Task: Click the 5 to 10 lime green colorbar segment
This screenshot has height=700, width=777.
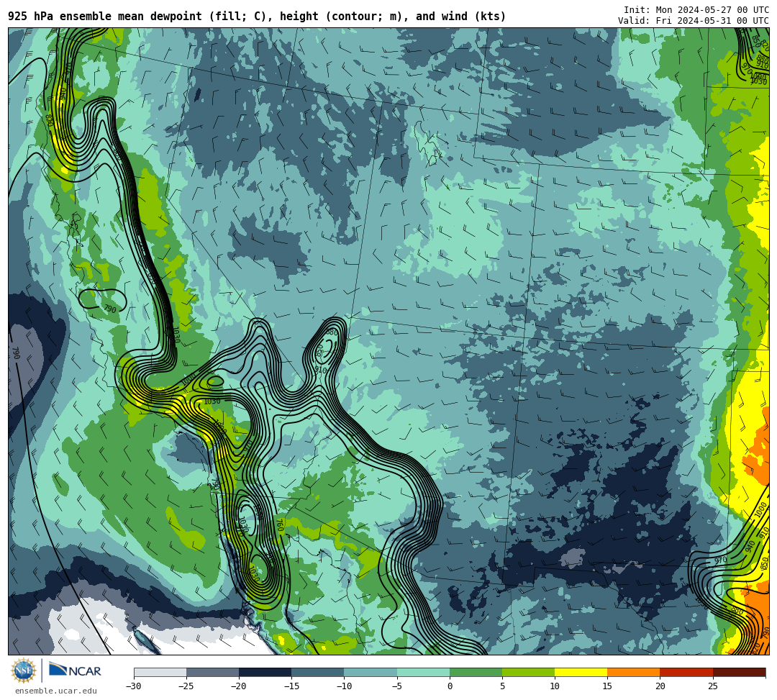Action: 528,672
